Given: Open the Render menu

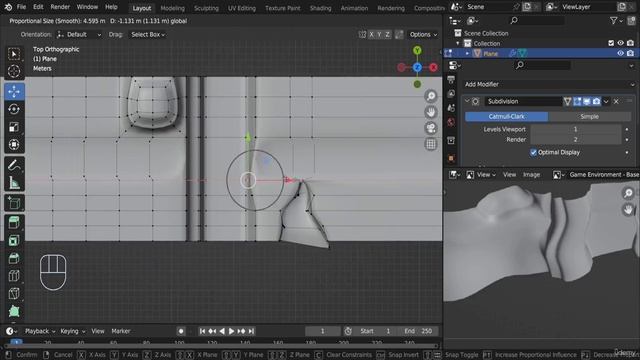Looking at the screenshot, I should [x=60, y=7].
